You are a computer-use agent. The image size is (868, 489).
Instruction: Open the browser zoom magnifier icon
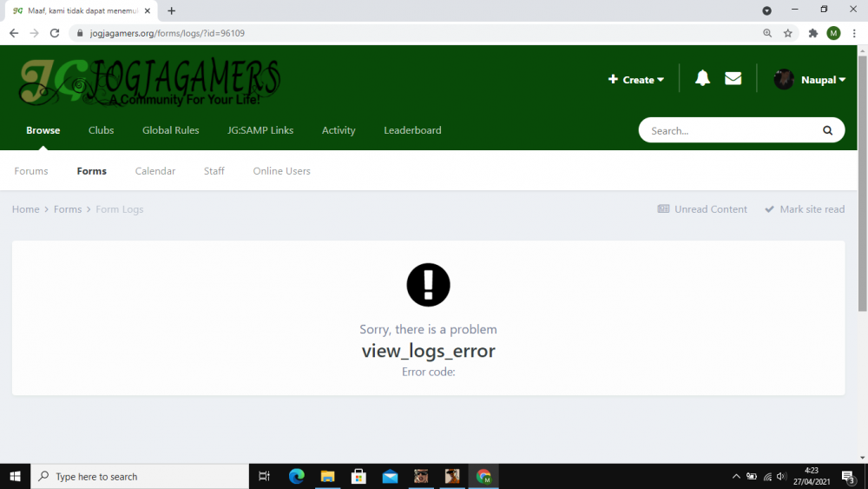click(767, 33)
